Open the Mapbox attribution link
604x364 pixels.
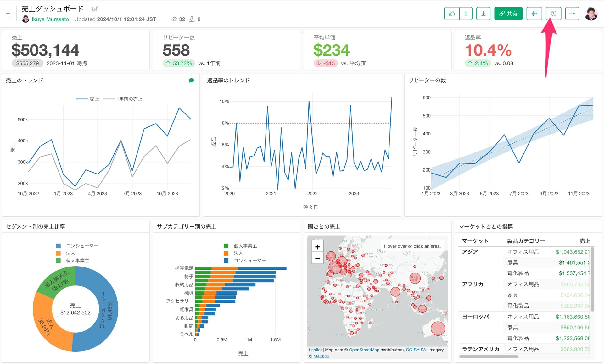click(321, 356)
